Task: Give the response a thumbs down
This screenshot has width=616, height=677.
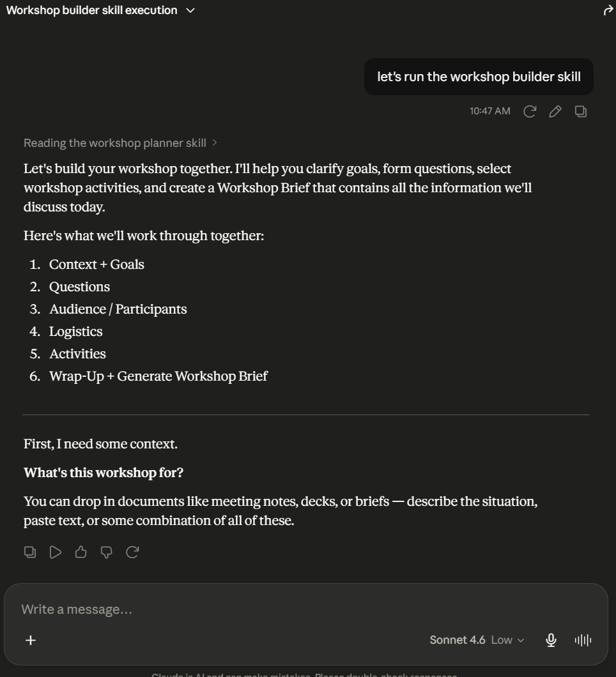Action: coord(106,552)
